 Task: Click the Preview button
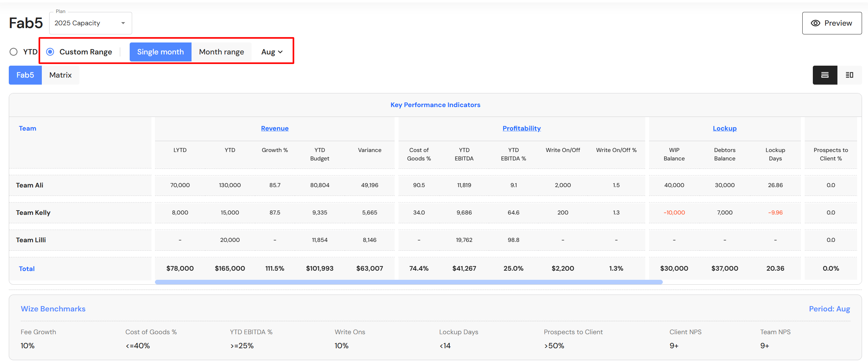831,23
